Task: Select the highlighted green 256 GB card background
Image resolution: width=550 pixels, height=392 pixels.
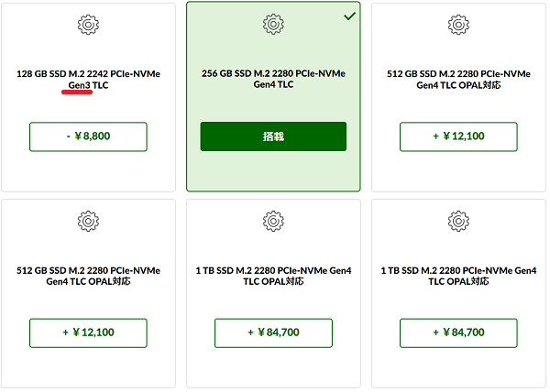Action: (x=273, y=171)
